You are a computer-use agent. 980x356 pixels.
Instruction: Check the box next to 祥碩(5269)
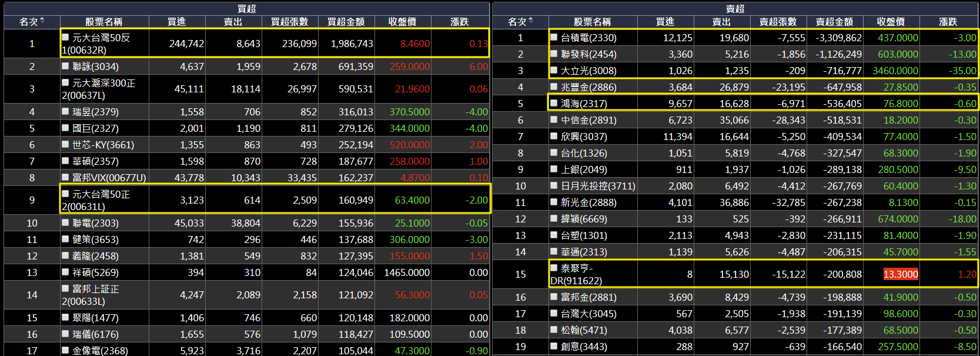(x=66, y=272)
